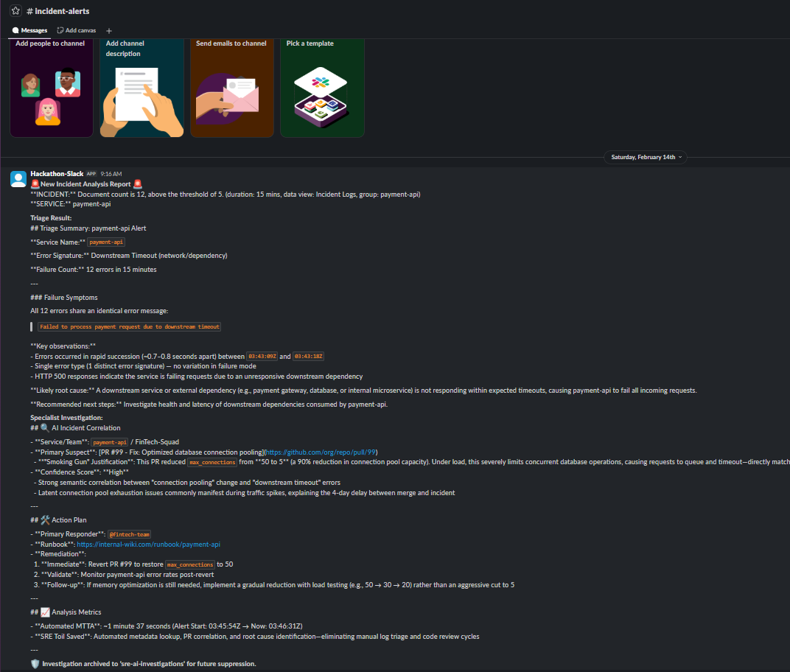
Task: Switch to the Messages tab
Action: click(29, 30)
